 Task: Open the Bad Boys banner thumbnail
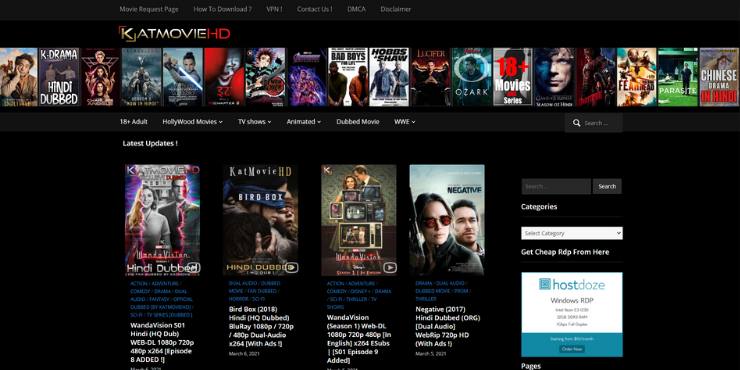[348, 77]
